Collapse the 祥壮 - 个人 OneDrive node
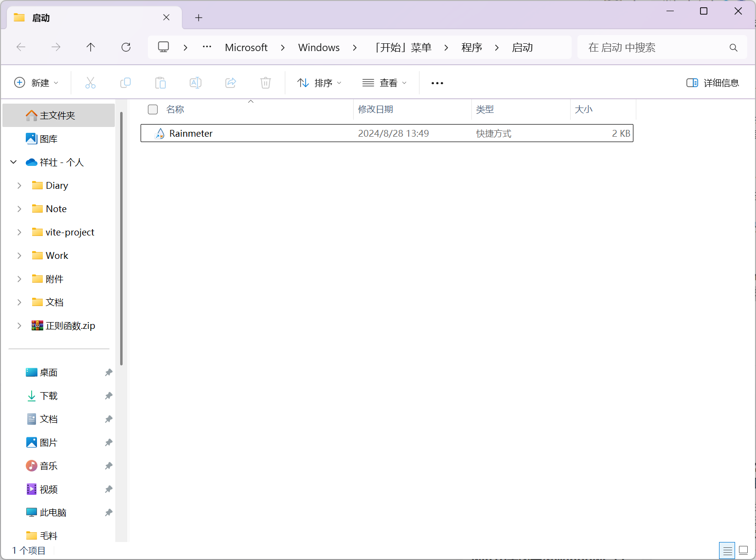756x560 pixels. coord(14,162)
